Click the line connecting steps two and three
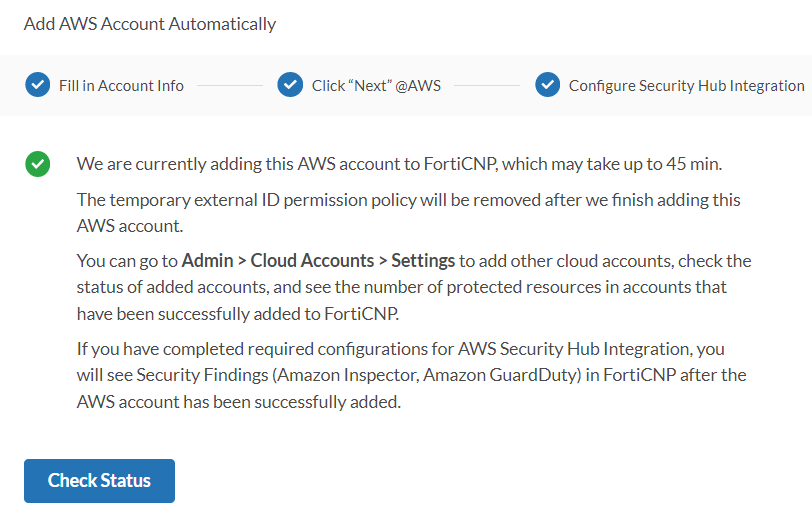The image size is (812, 510). click(488, 86)
